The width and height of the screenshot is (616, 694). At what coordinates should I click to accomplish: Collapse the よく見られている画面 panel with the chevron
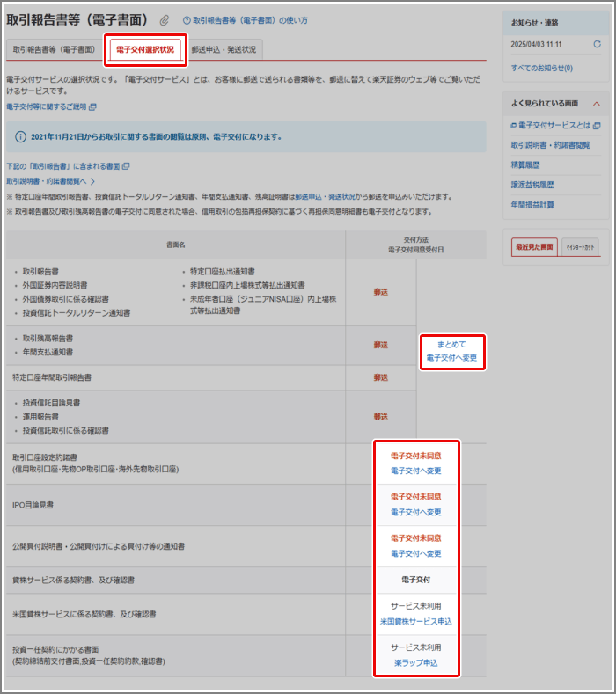tap(597, 103)
